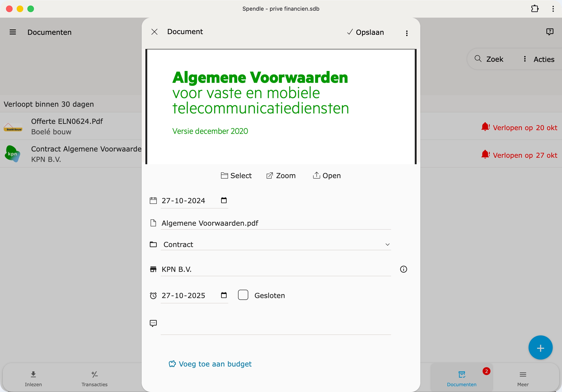Open the Acties menu
562x392 pixels.
point(544,59)
